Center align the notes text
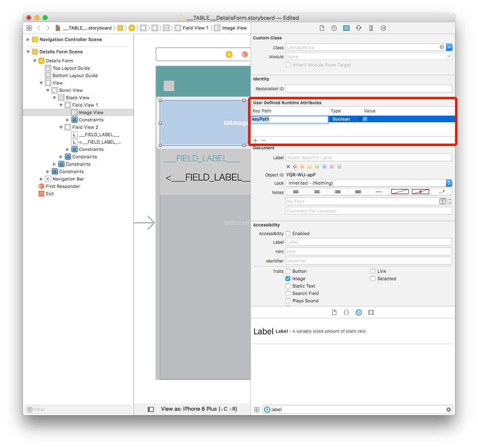 pos(317,192)
